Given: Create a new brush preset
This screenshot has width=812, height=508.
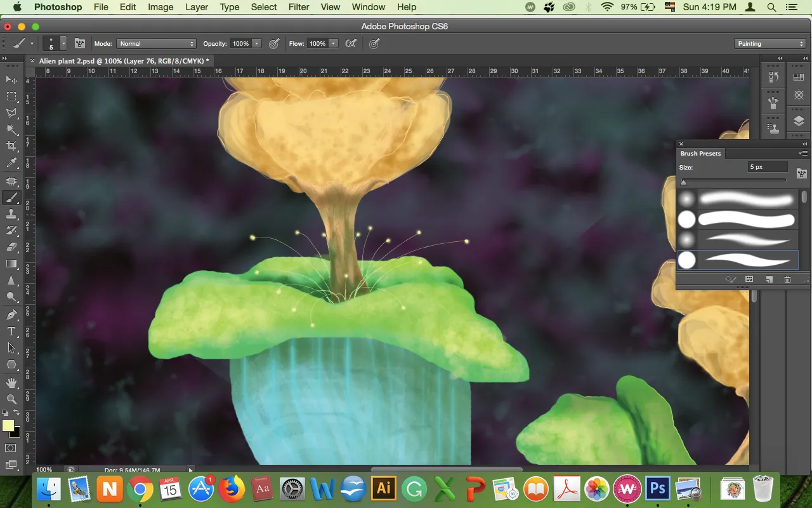Looking at the screenshot, I should (768, 279).
